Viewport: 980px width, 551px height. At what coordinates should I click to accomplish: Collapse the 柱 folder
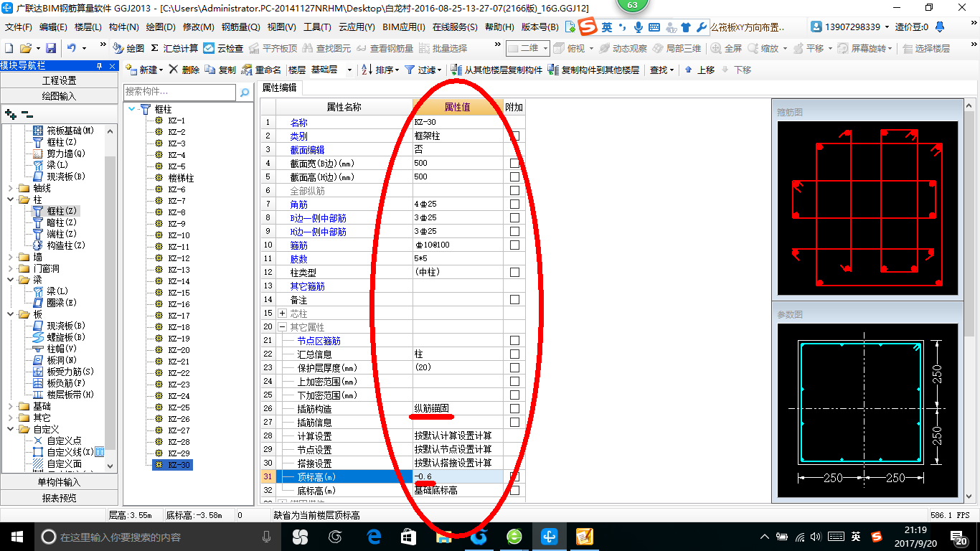pyautogui.click(x=10, y=199)
